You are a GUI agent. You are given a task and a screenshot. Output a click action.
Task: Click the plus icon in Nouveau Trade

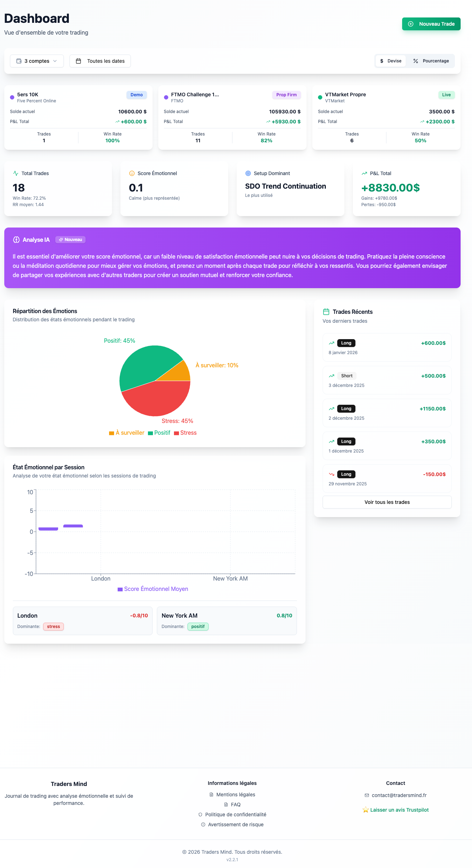coord(411,24)
